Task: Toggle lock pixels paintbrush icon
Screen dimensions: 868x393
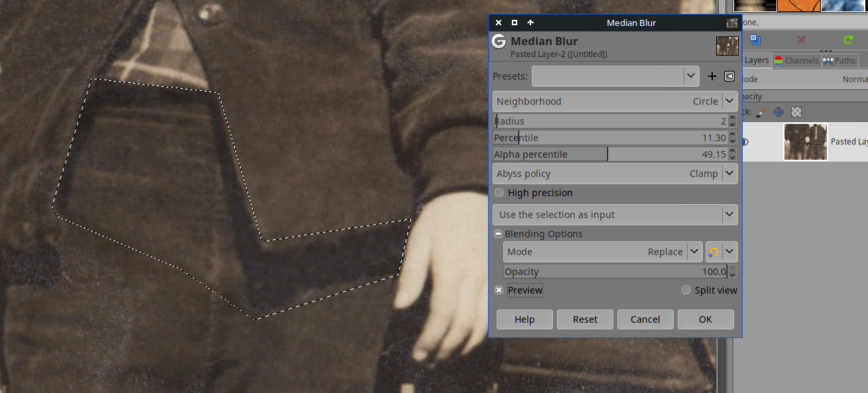Action: [761, 112]
